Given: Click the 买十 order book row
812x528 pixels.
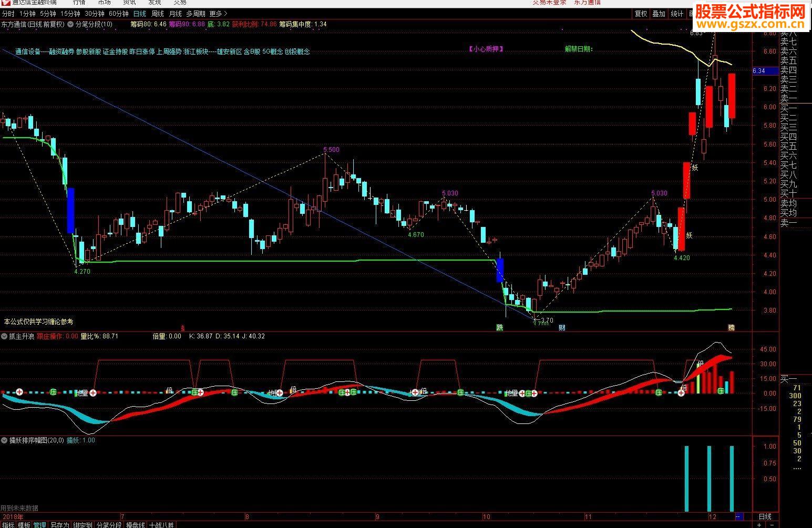Looking at the screenshot, I should [788, 194].
